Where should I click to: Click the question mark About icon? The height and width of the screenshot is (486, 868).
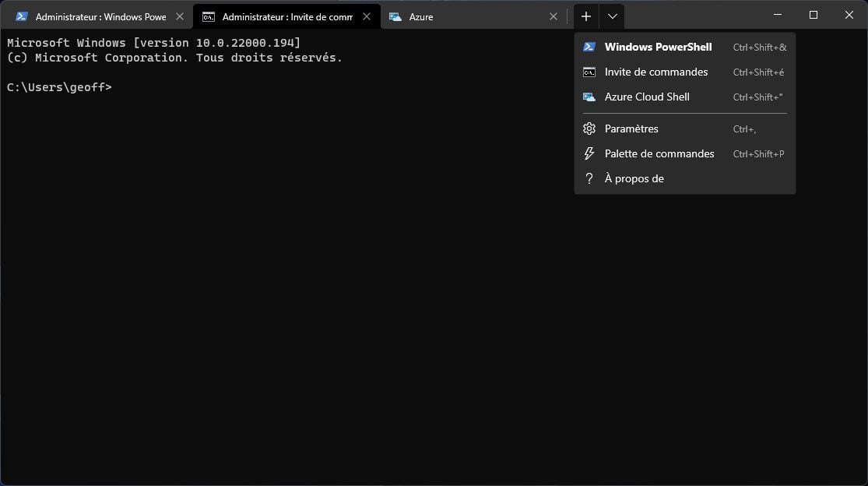pos(589,179)
